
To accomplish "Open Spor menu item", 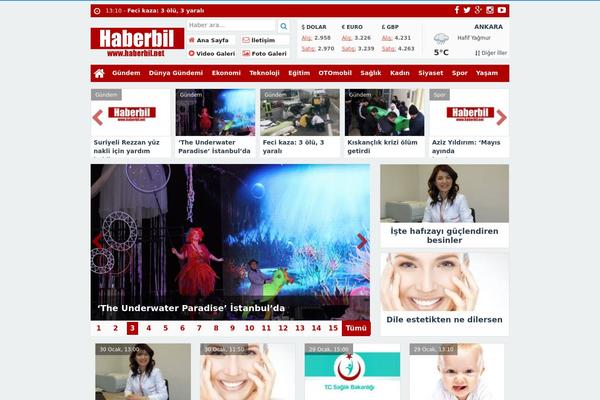I will click(460, 73).
